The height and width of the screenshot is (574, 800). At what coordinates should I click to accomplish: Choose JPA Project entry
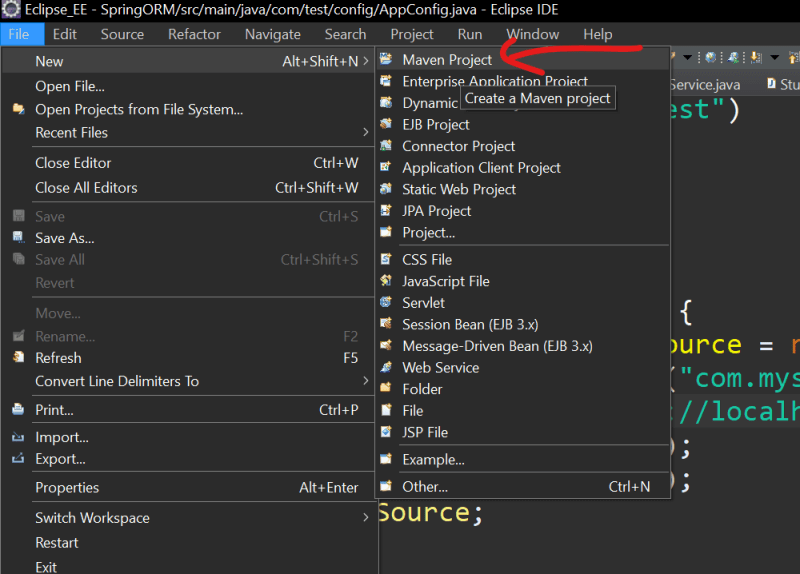click(523, 211)
